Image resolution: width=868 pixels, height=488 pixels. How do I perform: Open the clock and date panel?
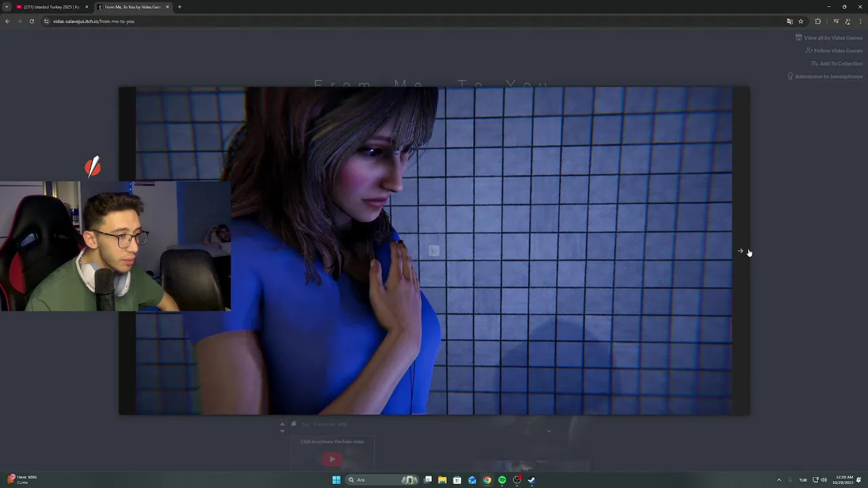tap(843, 480)
